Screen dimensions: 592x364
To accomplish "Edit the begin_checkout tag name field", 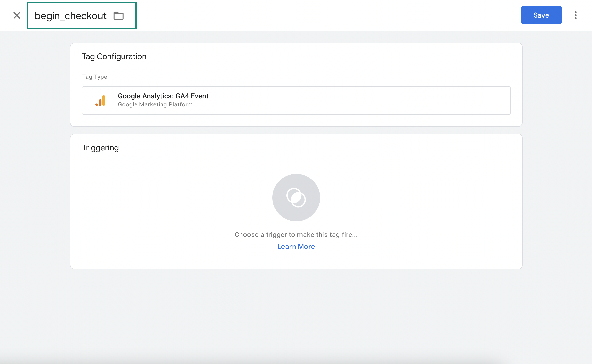I will 71,16.
